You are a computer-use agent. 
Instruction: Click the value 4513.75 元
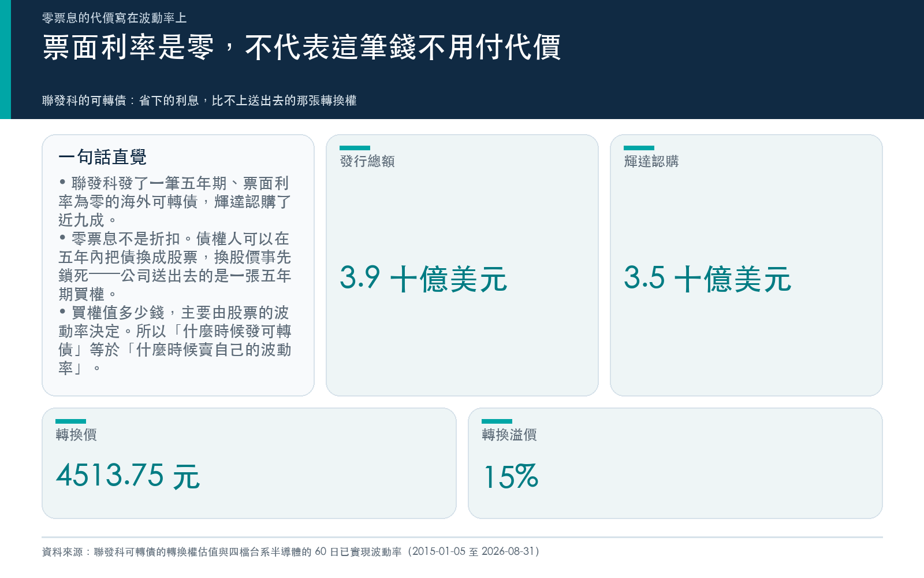coord(128,476)
